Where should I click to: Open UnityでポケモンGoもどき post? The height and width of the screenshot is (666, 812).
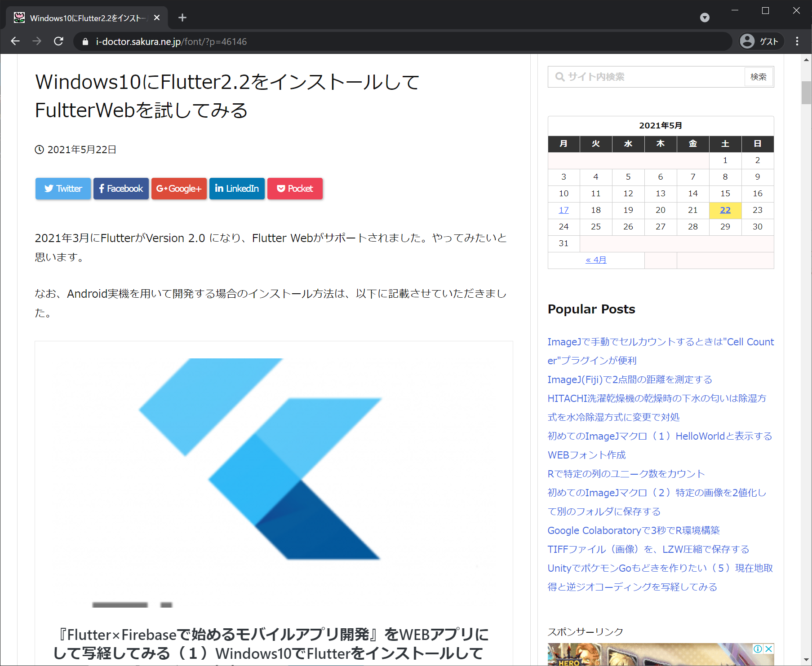pos(660,578)
